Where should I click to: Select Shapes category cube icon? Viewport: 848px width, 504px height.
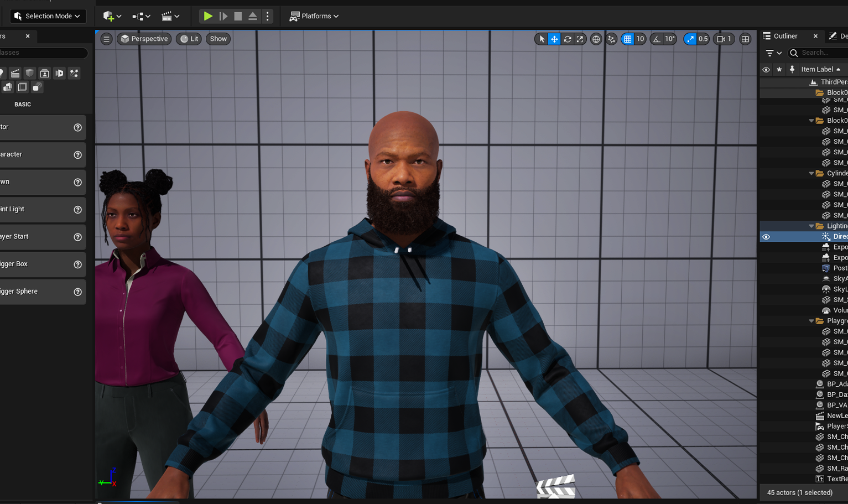click(30, 73)
